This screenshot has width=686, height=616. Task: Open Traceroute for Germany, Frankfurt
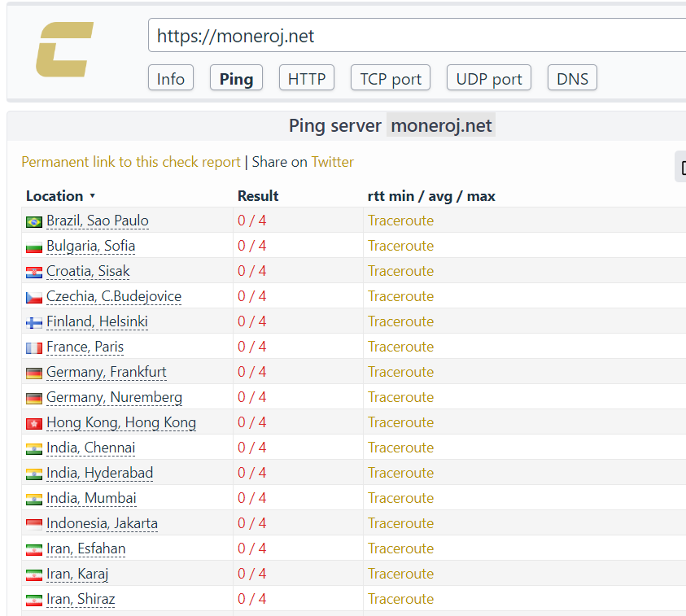coord(400,372)
